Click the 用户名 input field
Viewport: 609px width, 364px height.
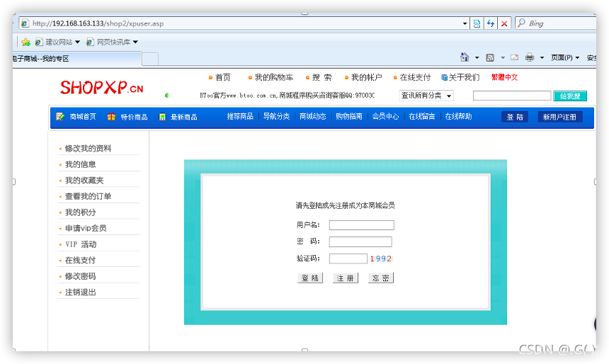point(362,225)
